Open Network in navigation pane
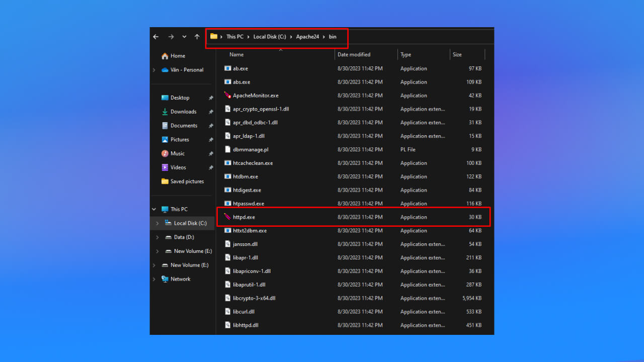644x362 pixels. (x=180, y=279)
